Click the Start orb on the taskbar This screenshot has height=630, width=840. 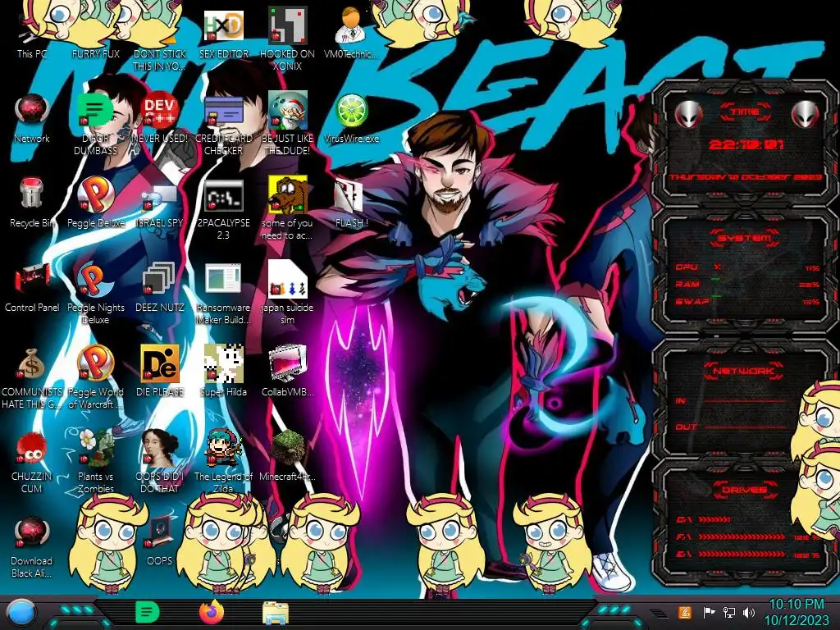[21, 612]
